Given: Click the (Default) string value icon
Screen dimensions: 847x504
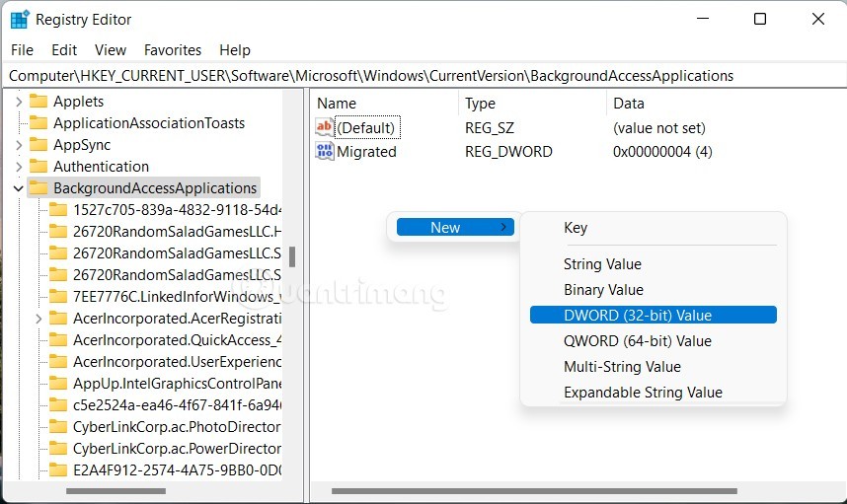Looking at the screenshot, I should tap(325, 127).
